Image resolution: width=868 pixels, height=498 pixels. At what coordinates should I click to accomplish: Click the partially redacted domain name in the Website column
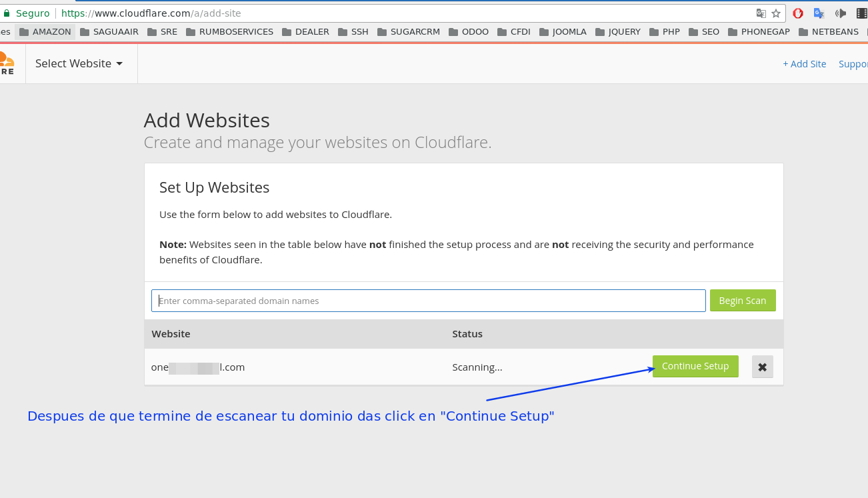[x=198, y=367]
